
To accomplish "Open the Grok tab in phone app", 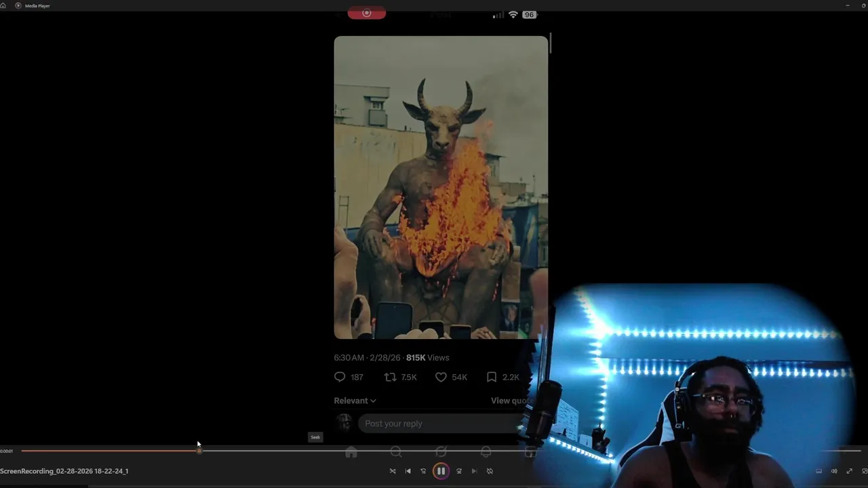I will [441, 453].
